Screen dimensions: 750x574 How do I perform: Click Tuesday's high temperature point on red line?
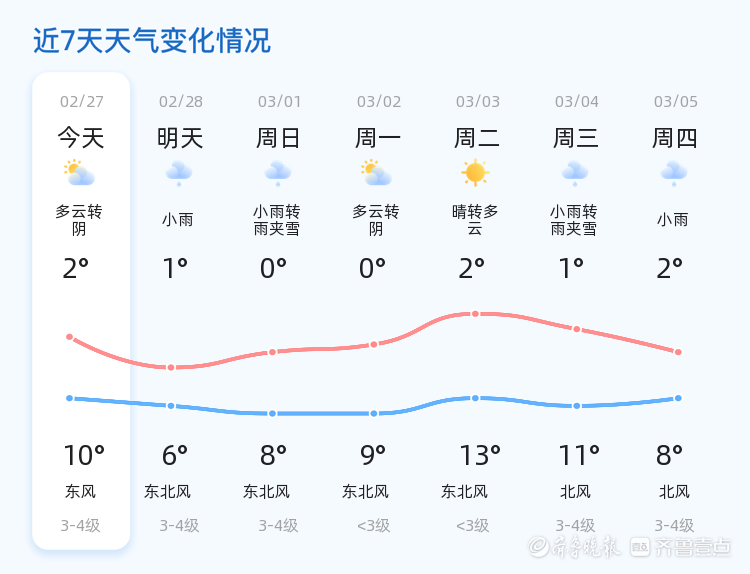coord(476,314)
